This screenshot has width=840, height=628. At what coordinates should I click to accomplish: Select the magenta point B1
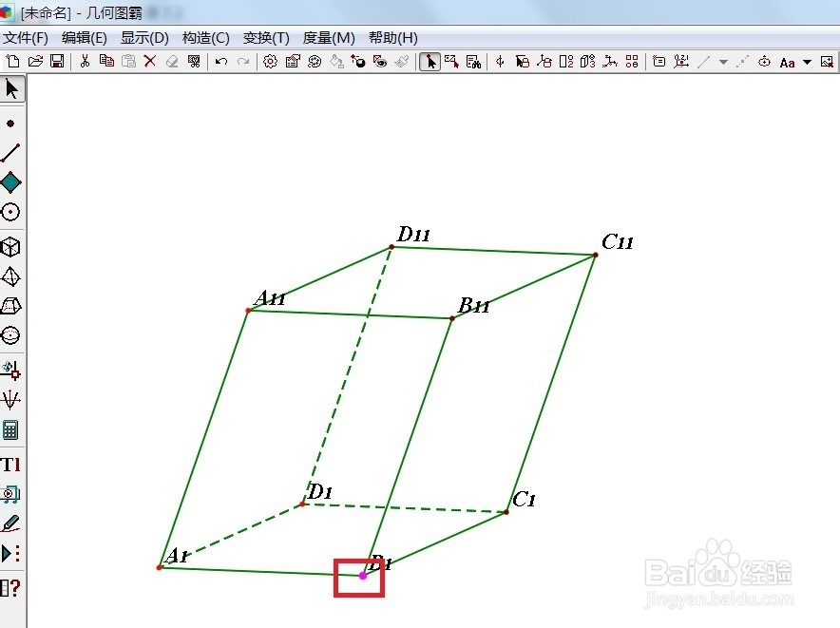363,576
